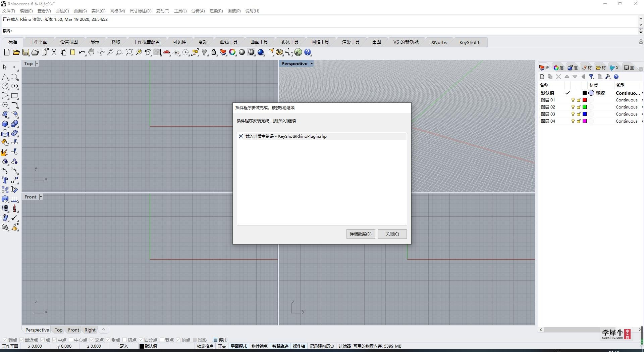Image resolution: width=644 pixels, height=352 pixels.
Task: Click the layer Filter funnel icon
Action: point(591,77)
